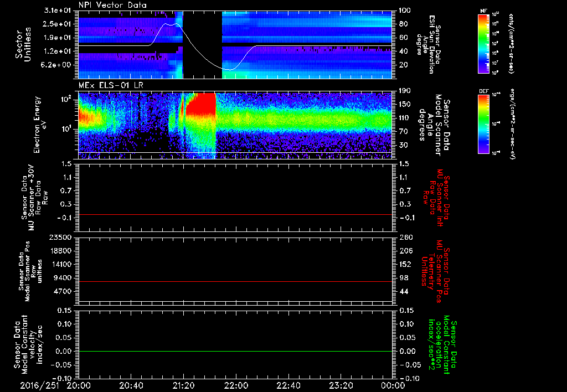Click the 1.2e+01 sector tick label
The height and width of the screenshot is (392, 567).
(x=58, y=51)
